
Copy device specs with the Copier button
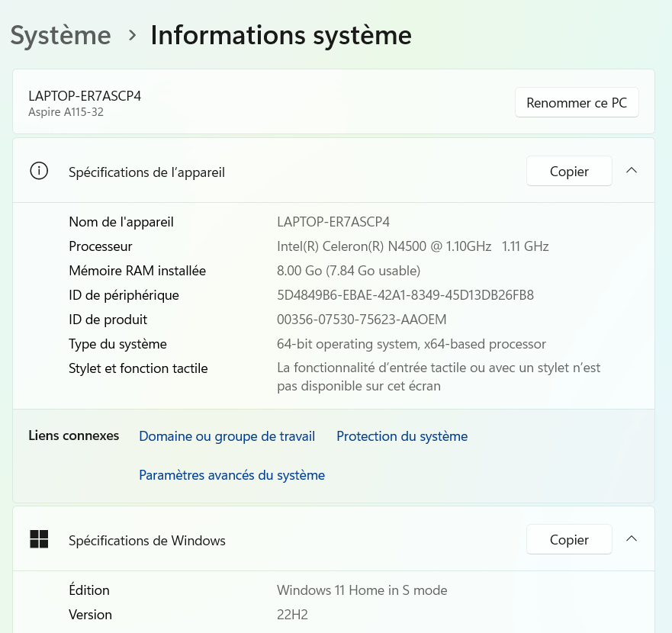tap(569, 172)
